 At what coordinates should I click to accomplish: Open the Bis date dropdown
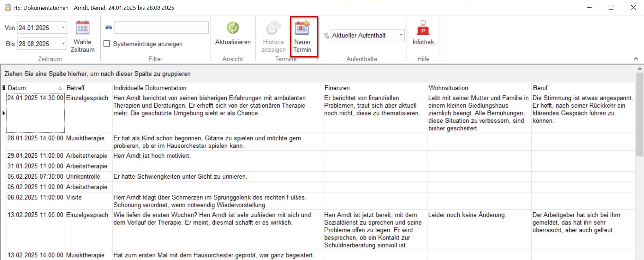coord(63,44)
